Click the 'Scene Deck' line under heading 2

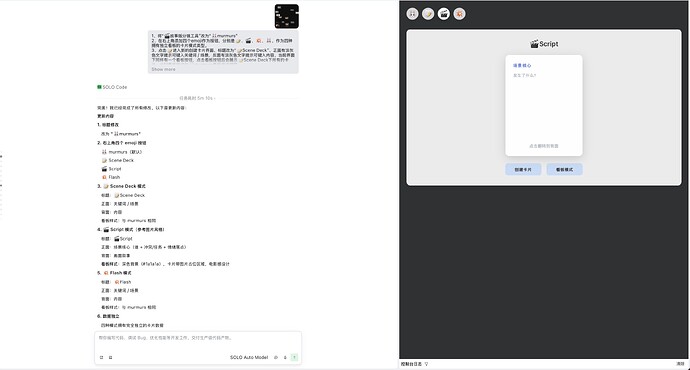point(117,161)
